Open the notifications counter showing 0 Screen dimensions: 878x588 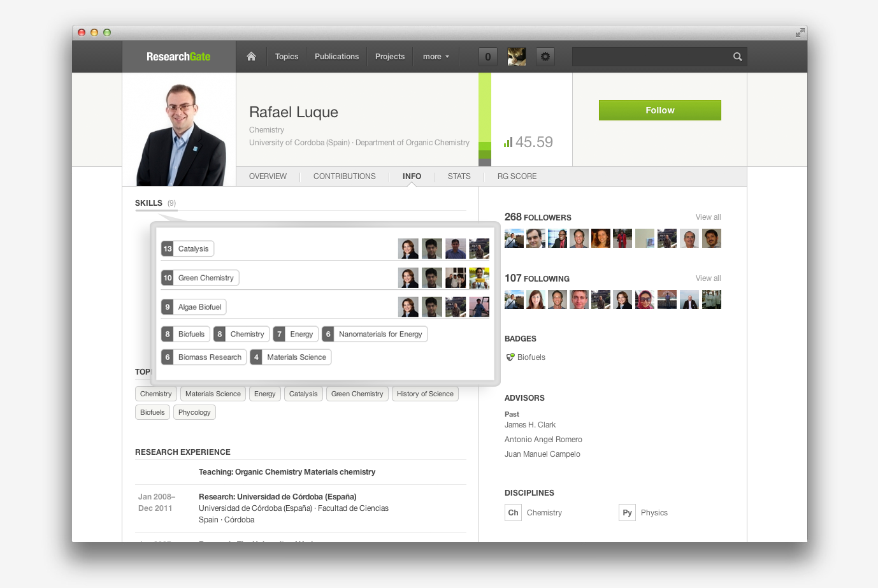coord(488,57)
